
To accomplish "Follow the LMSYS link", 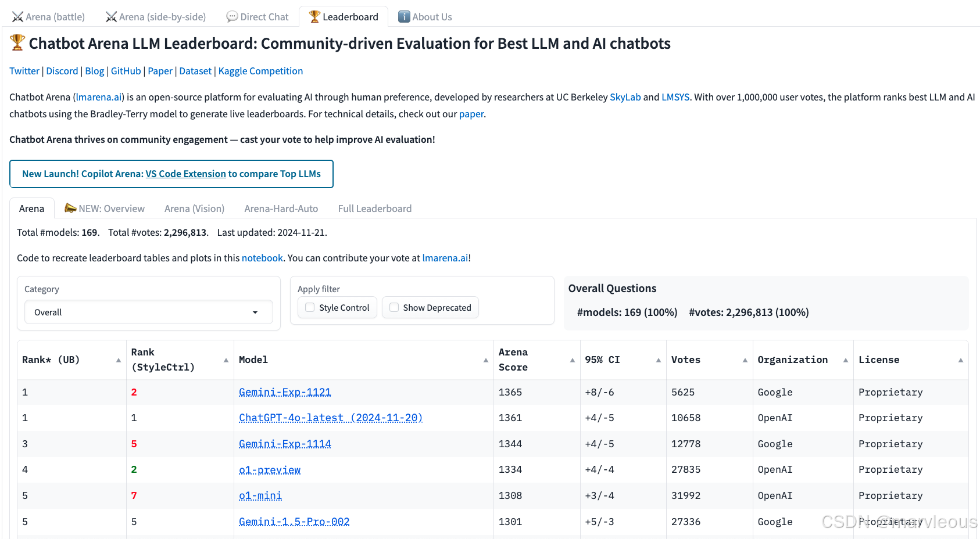I will pos(675,97).
